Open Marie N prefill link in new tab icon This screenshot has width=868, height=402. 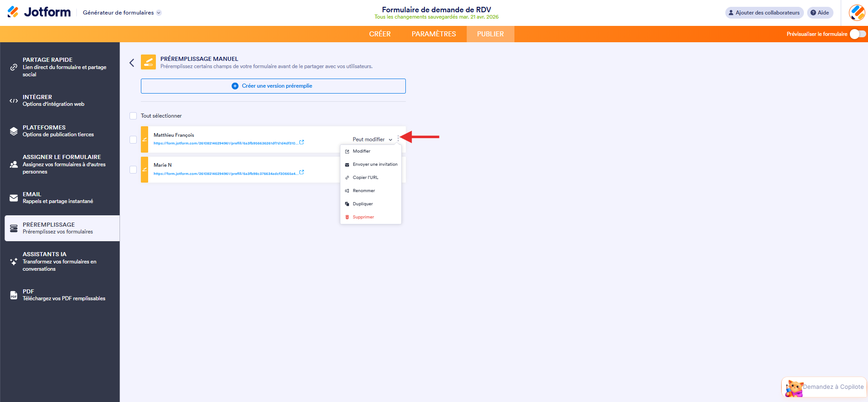302,173
